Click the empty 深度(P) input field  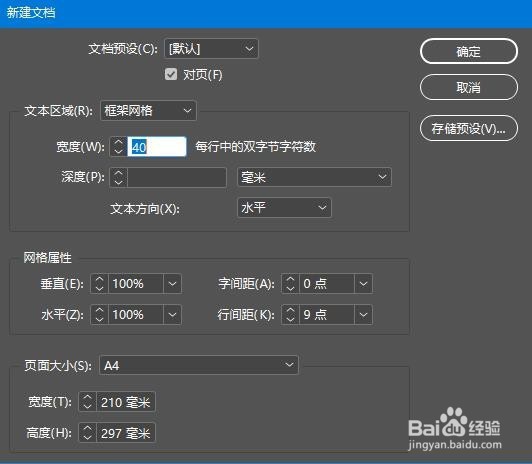[176, 177]
